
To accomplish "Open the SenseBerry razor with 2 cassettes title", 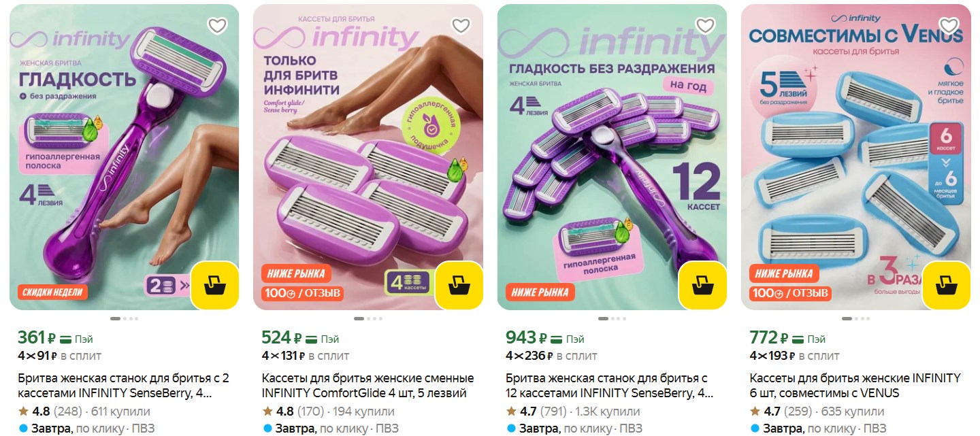I will (123, 386).
